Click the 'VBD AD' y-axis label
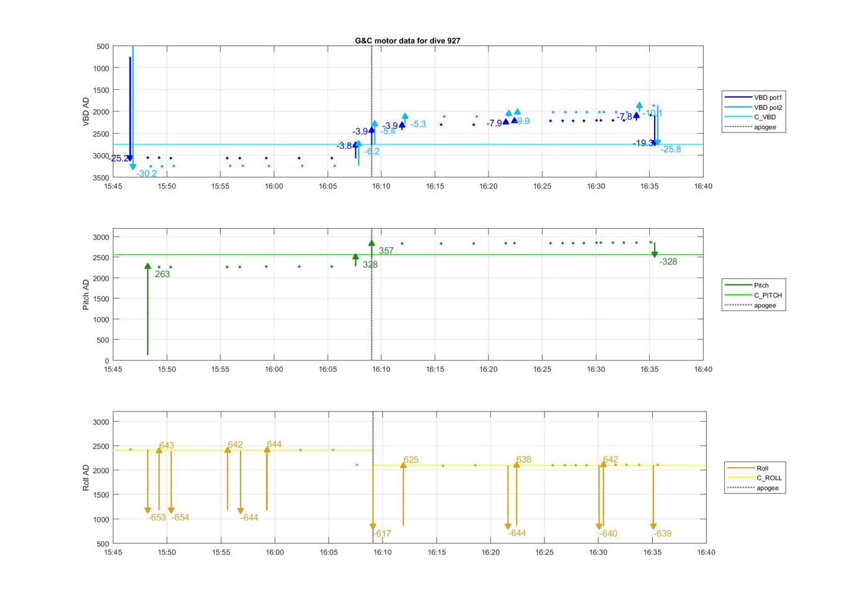 [x=86, y=112]
